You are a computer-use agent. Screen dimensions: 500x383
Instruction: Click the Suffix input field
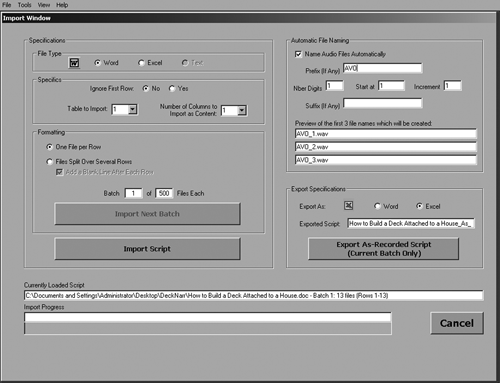pos(382,103)
